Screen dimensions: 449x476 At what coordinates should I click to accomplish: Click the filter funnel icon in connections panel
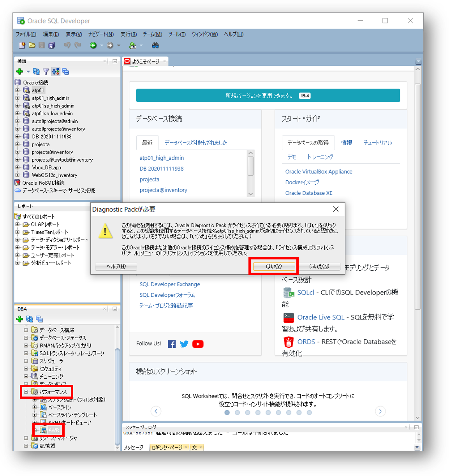46,72
